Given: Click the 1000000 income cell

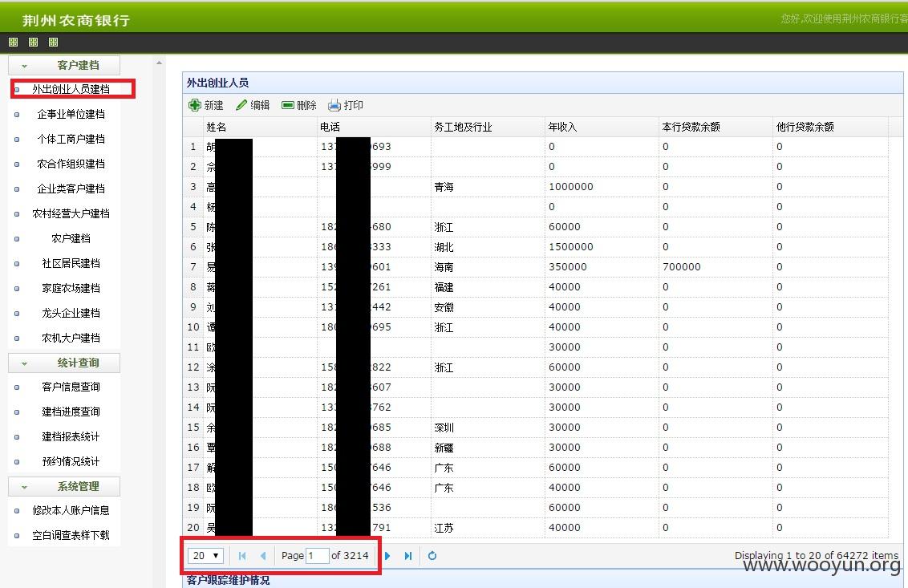Looking at the screenshot, I should click(602, 187).
